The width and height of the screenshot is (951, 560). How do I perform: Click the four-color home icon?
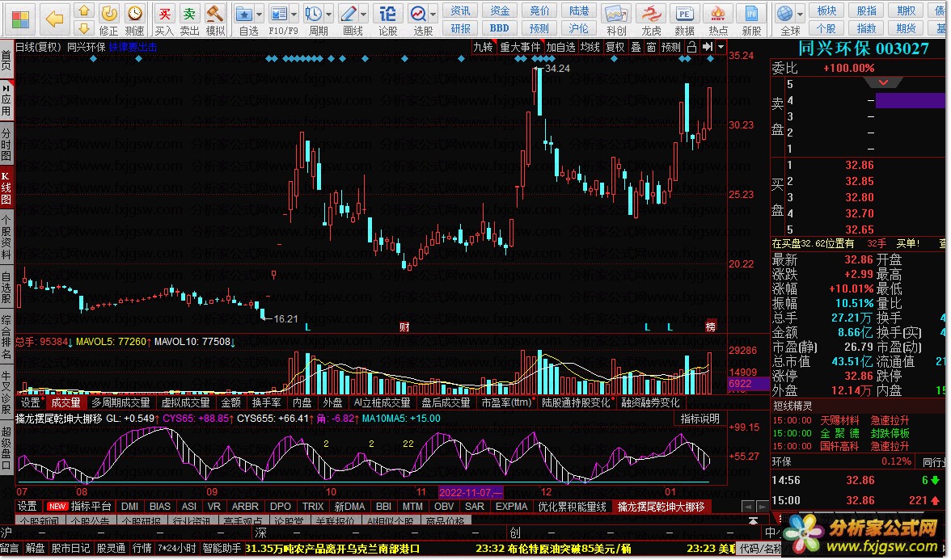(x=20, y=19)
